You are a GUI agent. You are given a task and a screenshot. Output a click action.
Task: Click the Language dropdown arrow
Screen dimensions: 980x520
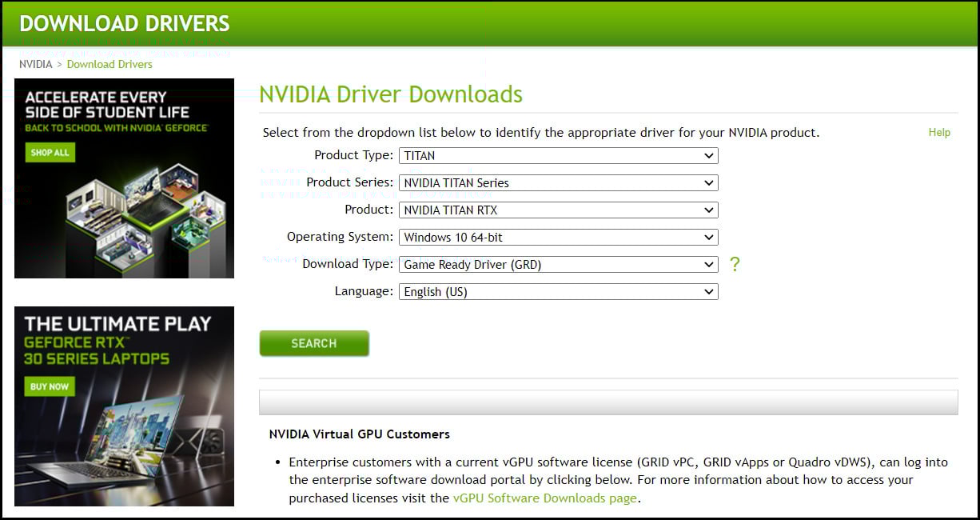(708, 291)
